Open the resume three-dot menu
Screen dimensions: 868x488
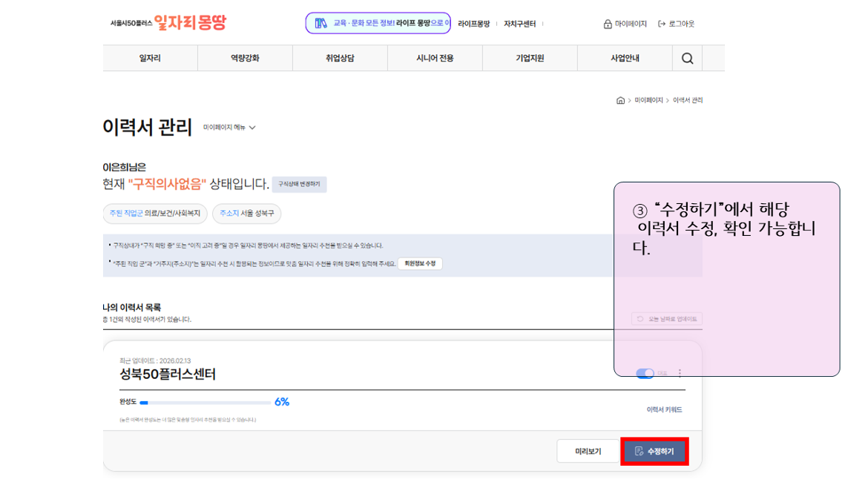coord(680,374)
